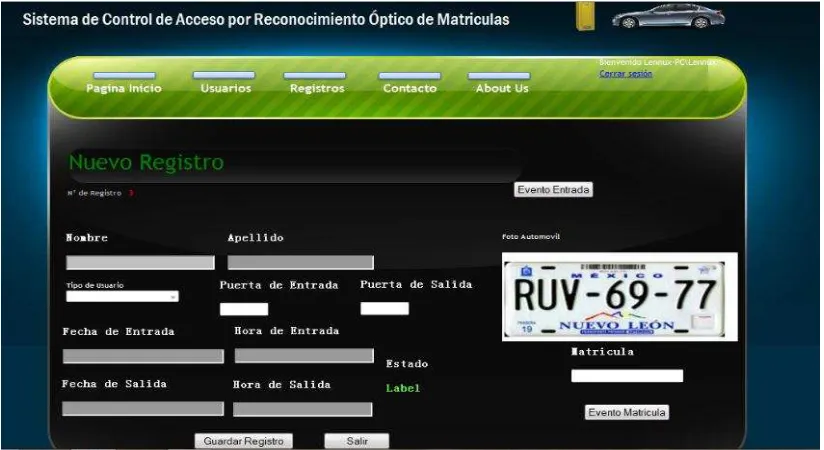The image size is (824, 450).
Task: Open the Pagina Inicio menu item
Action: click(x=124, y=88)
